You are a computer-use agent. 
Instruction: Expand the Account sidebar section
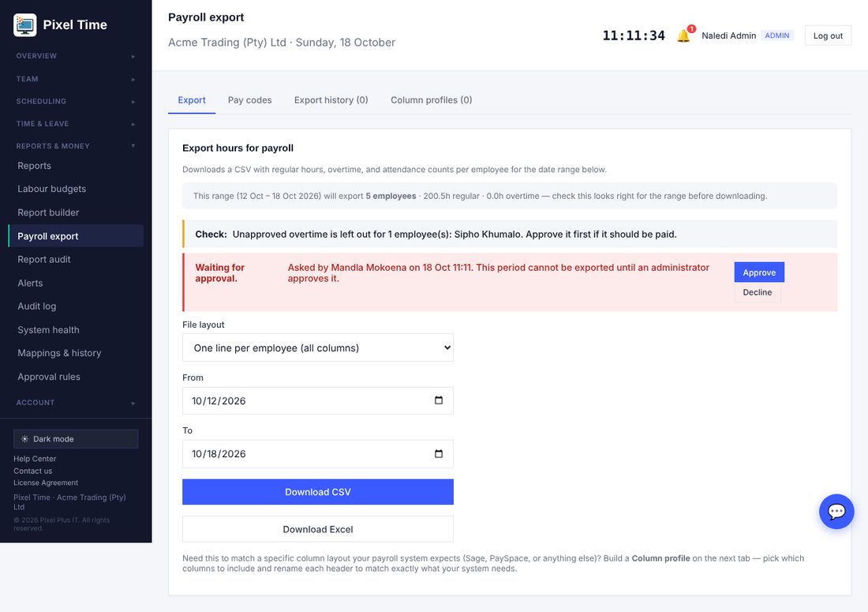[76, 403]
